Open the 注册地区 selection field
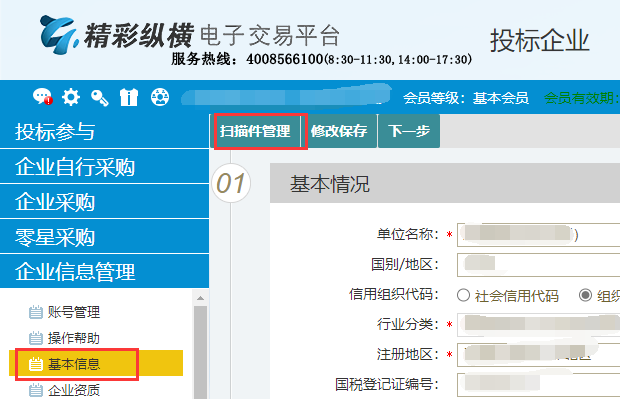The image size is (620, 399). pyautogui.click(x=539, y=354)
